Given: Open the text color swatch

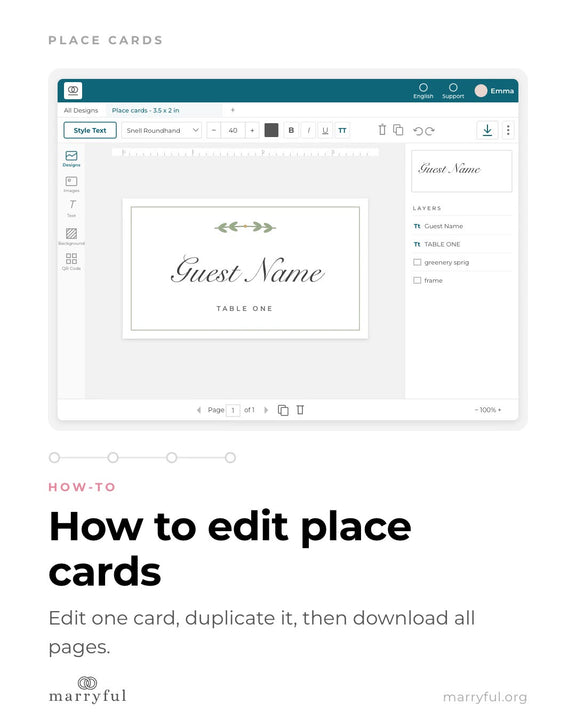Looking at the screenshot, I should pos(271,130).
